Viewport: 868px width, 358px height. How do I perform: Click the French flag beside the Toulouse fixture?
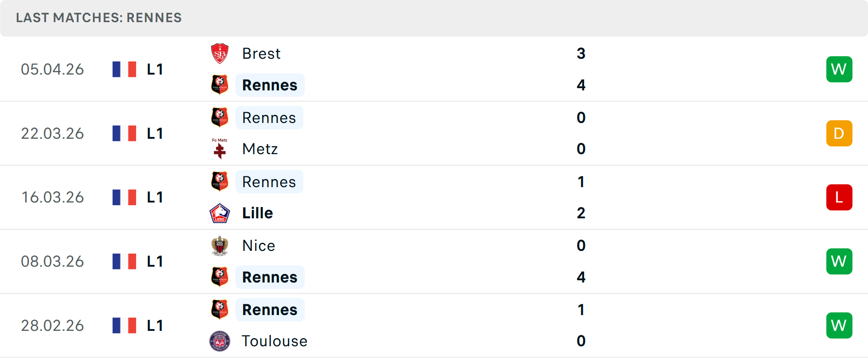pos(124,325)
